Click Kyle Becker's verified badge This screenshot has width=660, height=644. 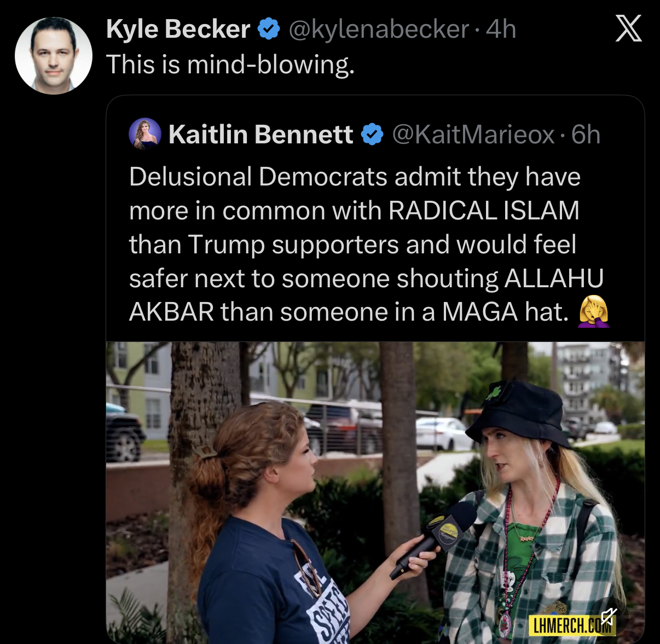tap(269, 29)
